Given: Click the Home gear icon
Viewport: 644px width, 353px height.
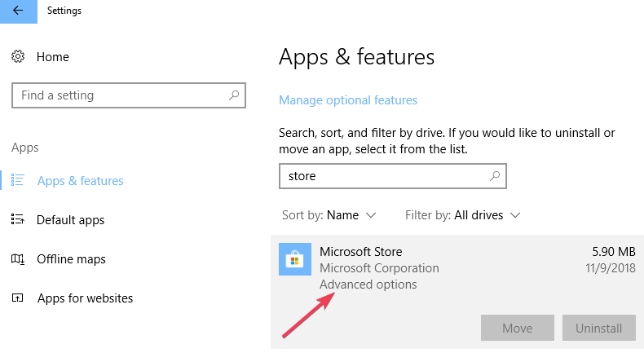Looking at the screenshot, I should [x=18, y=56].
